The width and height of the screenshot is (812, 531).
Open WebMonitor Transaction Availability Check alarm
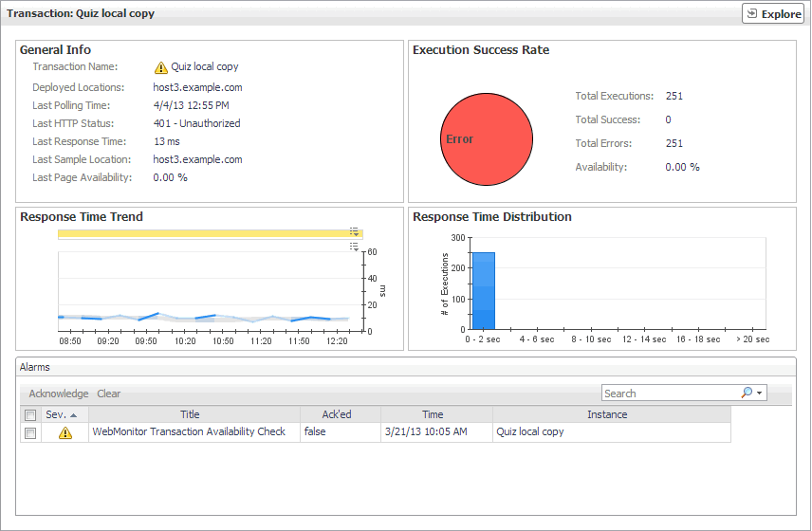(189, 432)
